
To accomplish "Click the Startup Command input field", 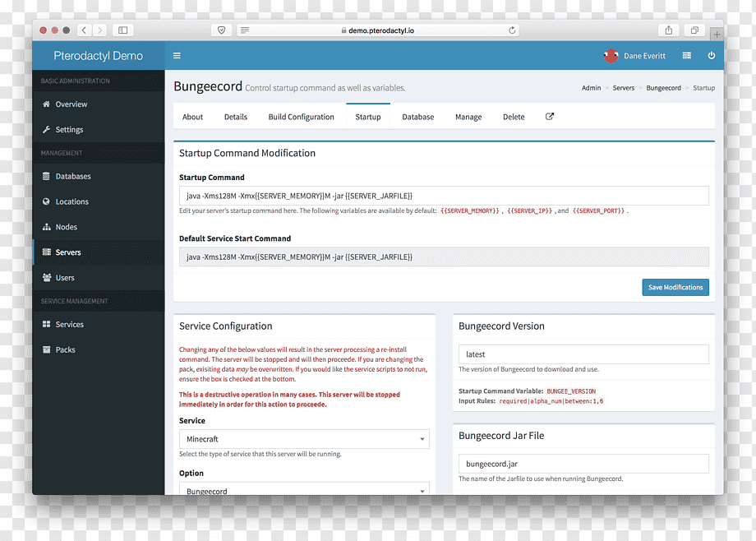I will (x=444, y=196).
